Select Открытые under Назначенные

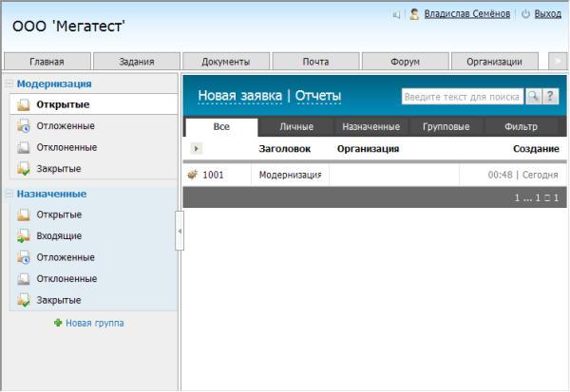pyautogui.click(x=93, y=215)
